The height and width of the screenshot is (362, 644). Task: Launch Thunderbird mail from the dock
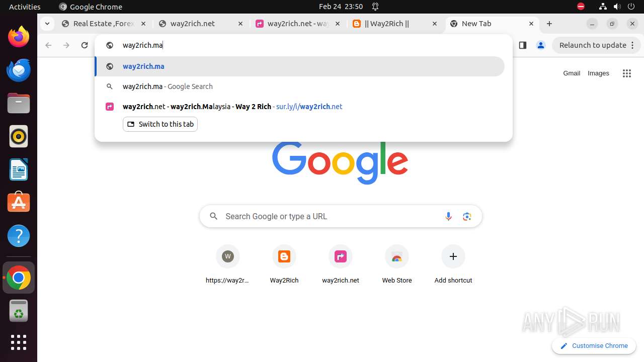pyautogui.click(x=19, y=70)
